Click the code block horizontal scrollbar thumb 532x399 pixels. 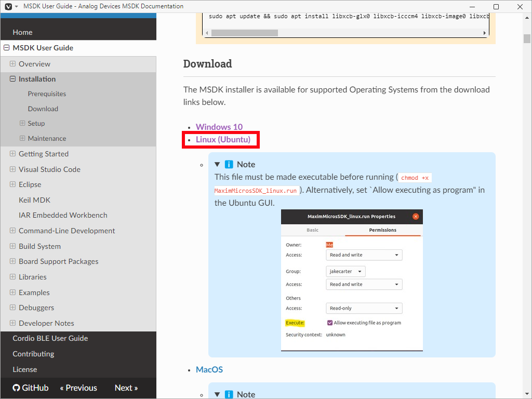245,33
